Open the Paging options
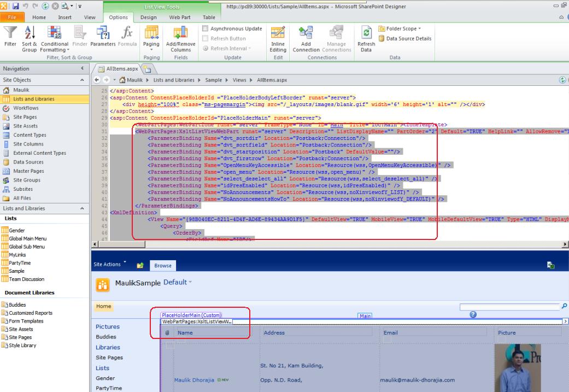The height and width of the screenshot is (392, 569). point(151,38)
